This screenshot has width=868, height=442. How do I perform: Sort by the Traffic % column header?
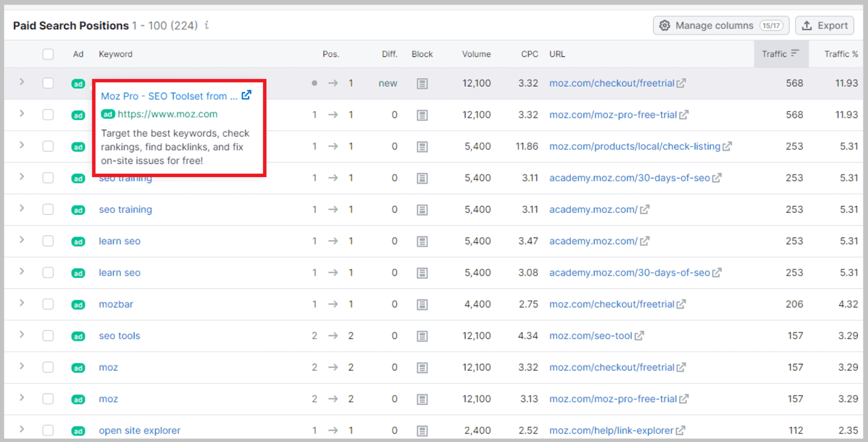click(841, 54)
